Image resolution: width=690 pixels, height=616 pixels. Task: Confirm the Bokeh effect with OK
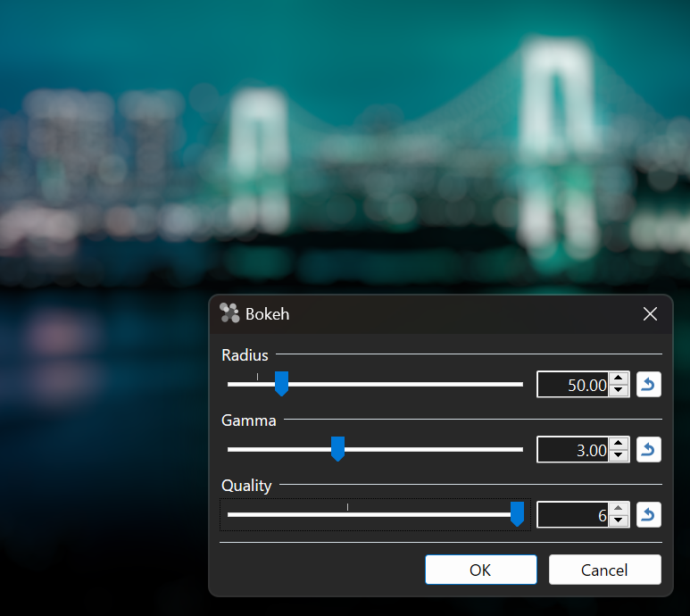(x=481, y=570)
